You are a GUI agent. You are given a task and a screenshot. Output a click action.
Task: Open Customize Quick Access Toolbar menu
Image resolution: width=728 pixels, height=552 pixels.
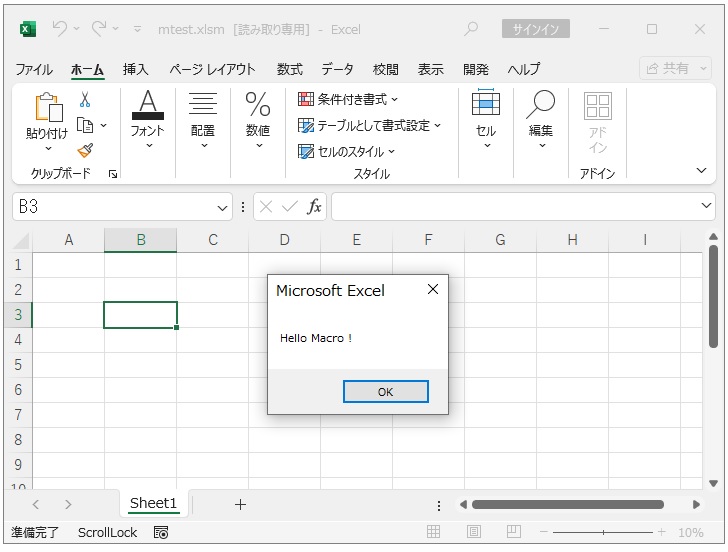tap(137, 29)
